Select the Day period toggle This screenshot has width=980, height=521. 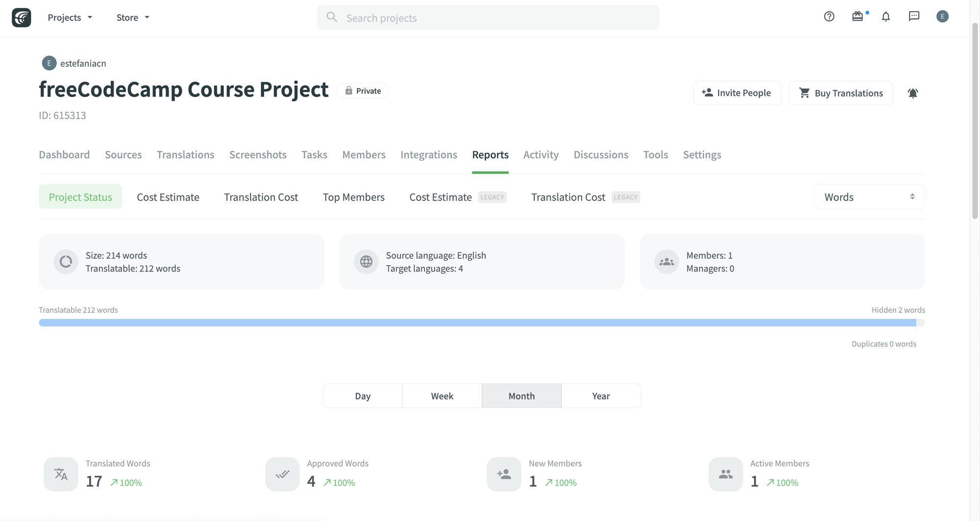[363, 396]
